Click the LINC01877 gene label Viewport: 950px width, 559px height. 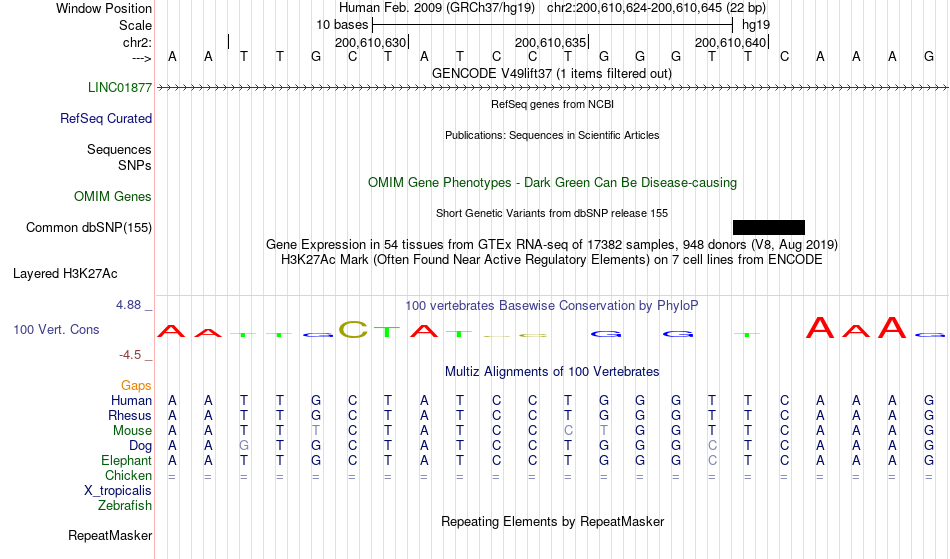[120, 88]
